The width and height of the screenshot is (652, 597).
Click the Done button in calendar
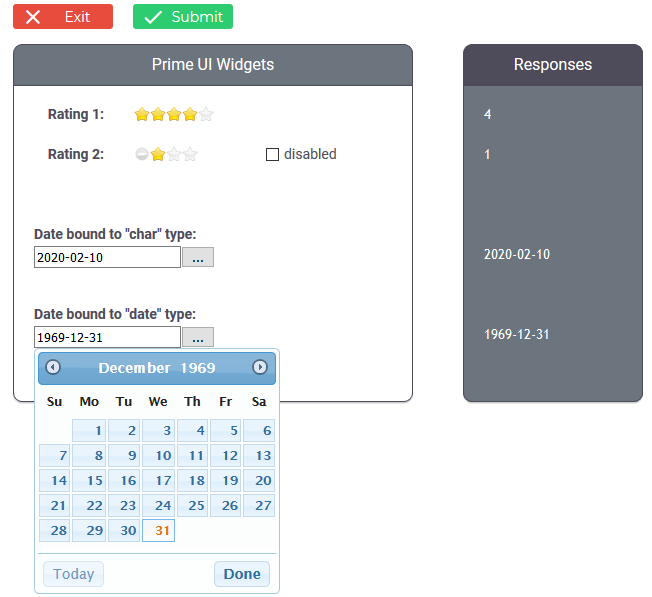click(x=242, y=574)
